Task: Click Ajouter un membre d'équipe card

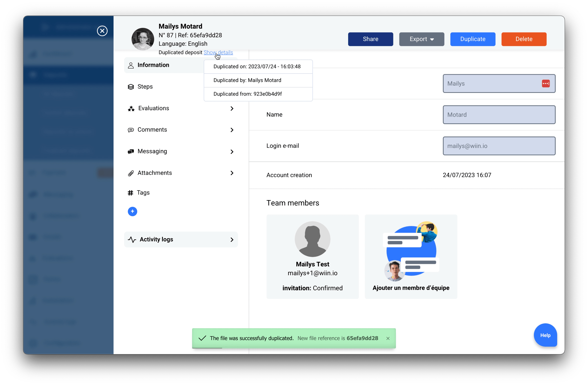Action: click(411, 257)
